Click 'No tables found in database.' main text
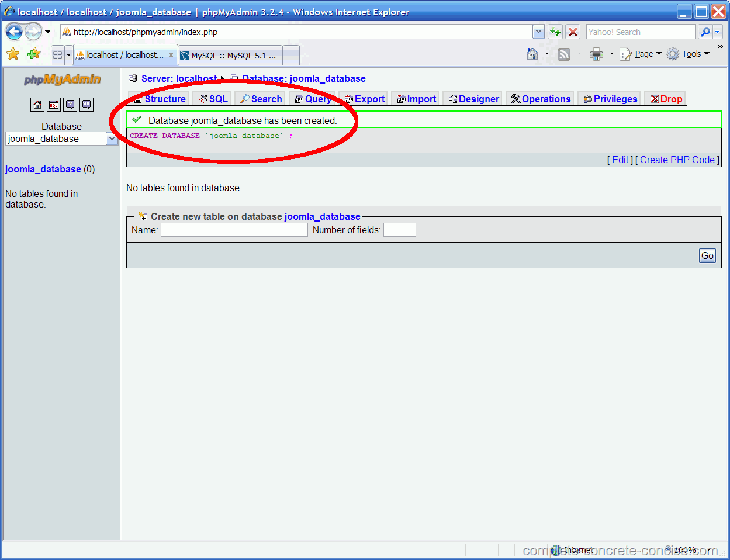 184,188
